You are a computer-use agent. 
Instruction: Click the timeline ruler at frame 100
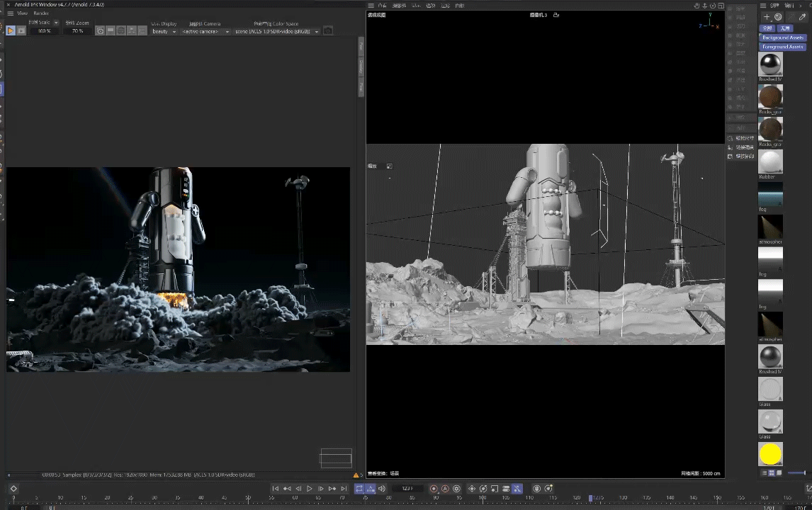[x=482, y=498]
